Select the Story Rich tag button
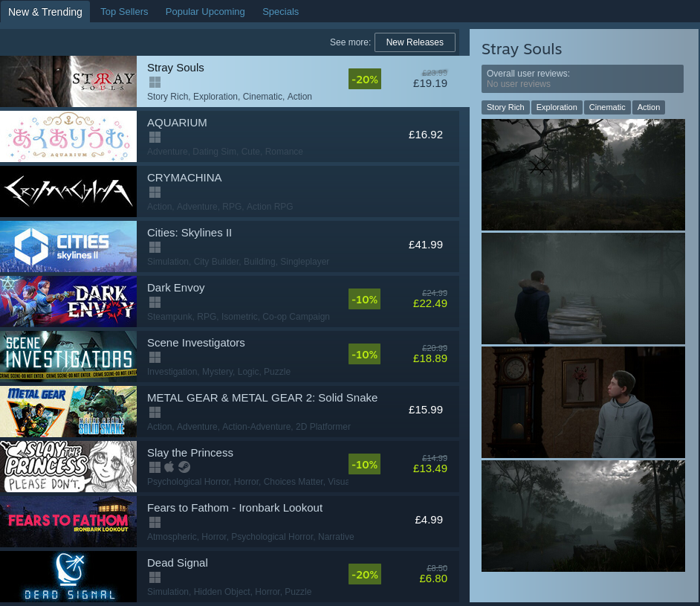The height and width of the screenshot is (606, 700). 505,107
